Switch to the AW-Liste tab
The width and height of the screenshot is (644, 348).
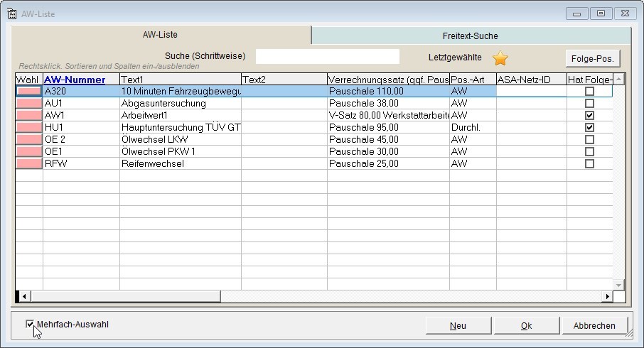pos(160,35)
